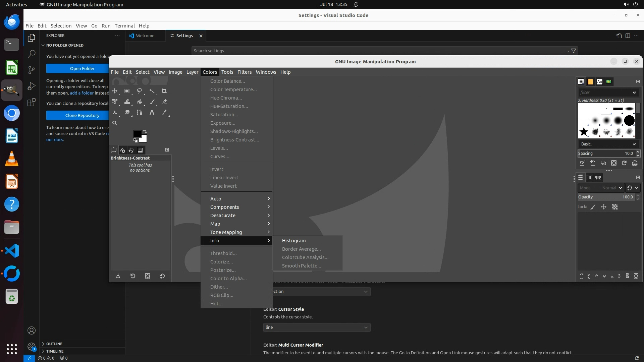The height and width of the screenshot is (362, 644).
Task: Choose Histogram from Info submenu
Action: point(294,241)
